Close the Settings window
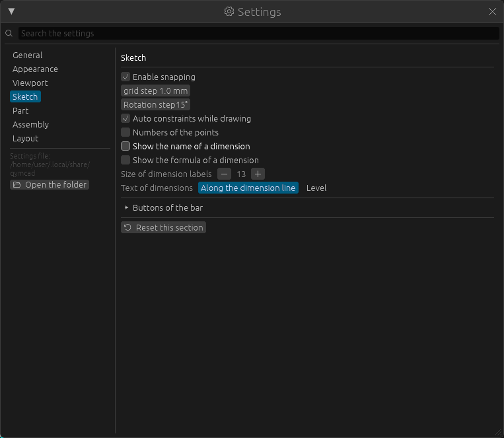This screenshot has height=438, width=504. click(492, 12)
